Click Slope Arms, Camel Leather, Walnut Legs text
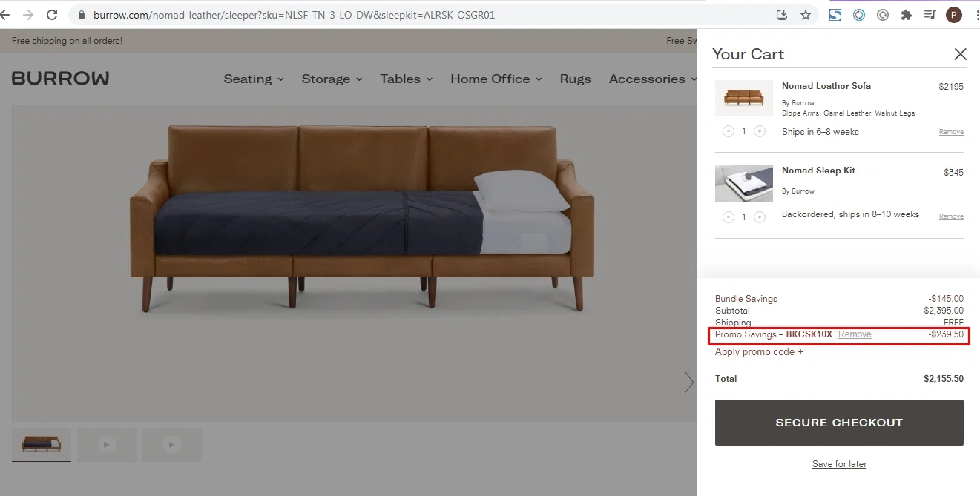Screen dimensions: 980x496 [x=849, y=113]
